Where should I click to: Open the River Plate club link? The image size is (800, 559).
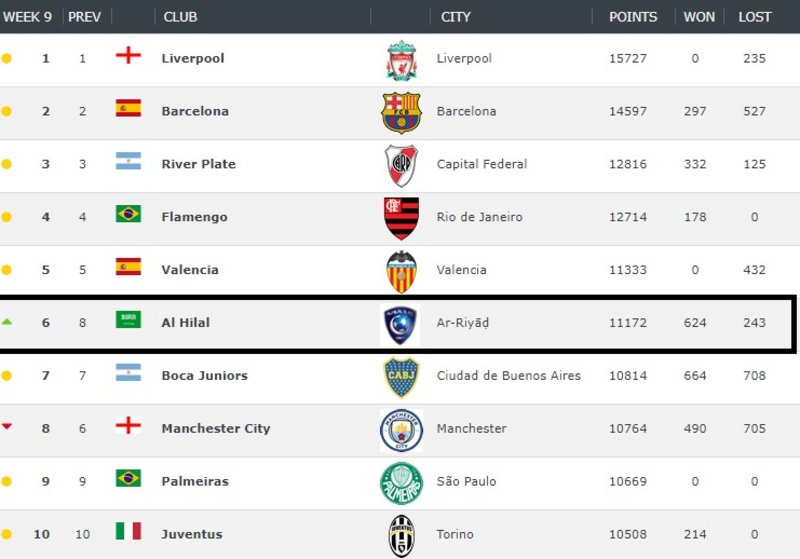199,164
